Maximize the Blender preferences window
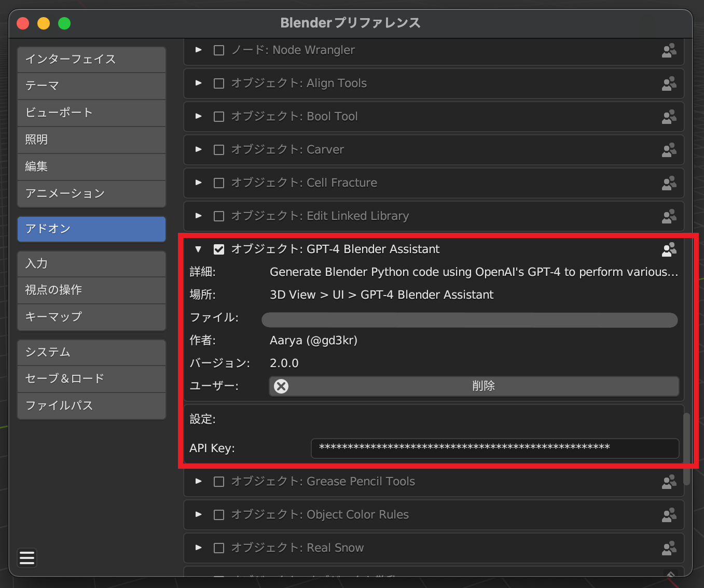Image resolution: width=704 pixels, height=588 pixels. [x=64, y=23]
